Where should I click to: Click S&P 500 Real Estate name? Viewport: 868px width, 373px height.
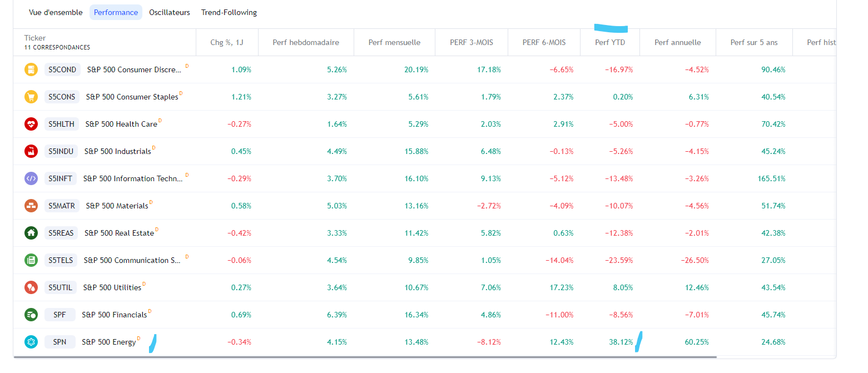[119, 233]
